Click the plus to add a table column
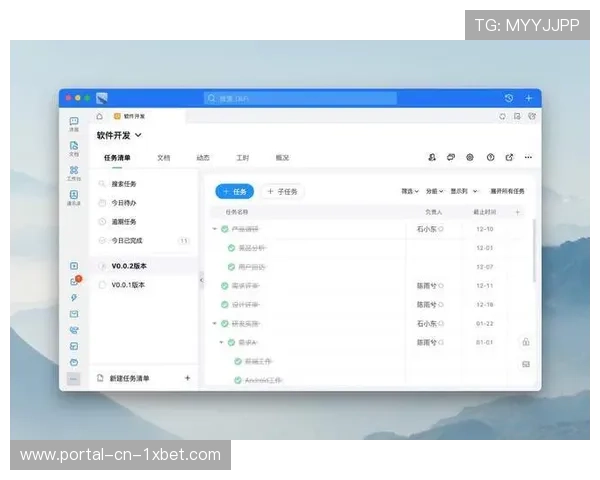 pos(517,212)
